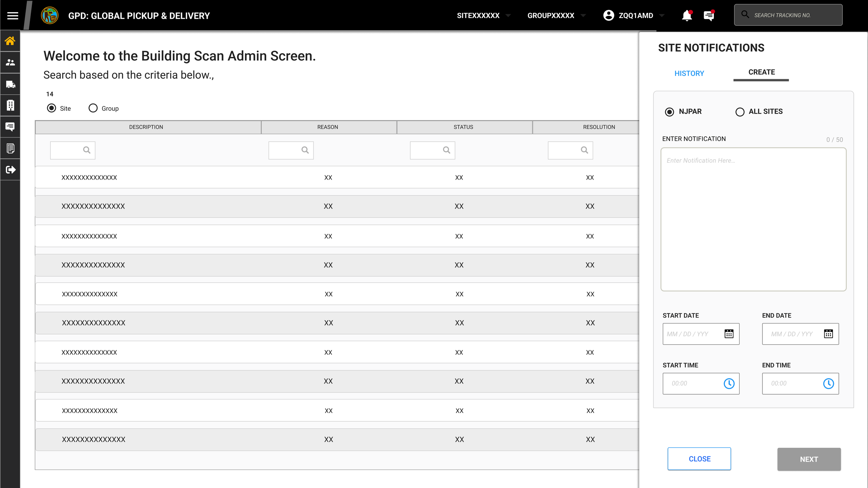Open End Time clock picker

tap(828, 384)
